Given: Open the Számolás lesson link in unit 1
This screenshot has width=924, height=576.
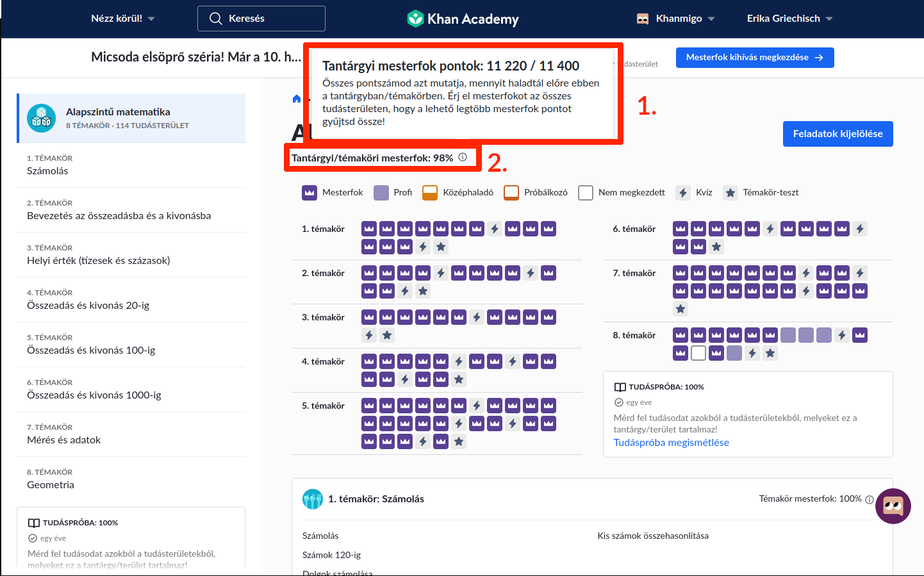Looking at the screenshot, I should [320, 536].
